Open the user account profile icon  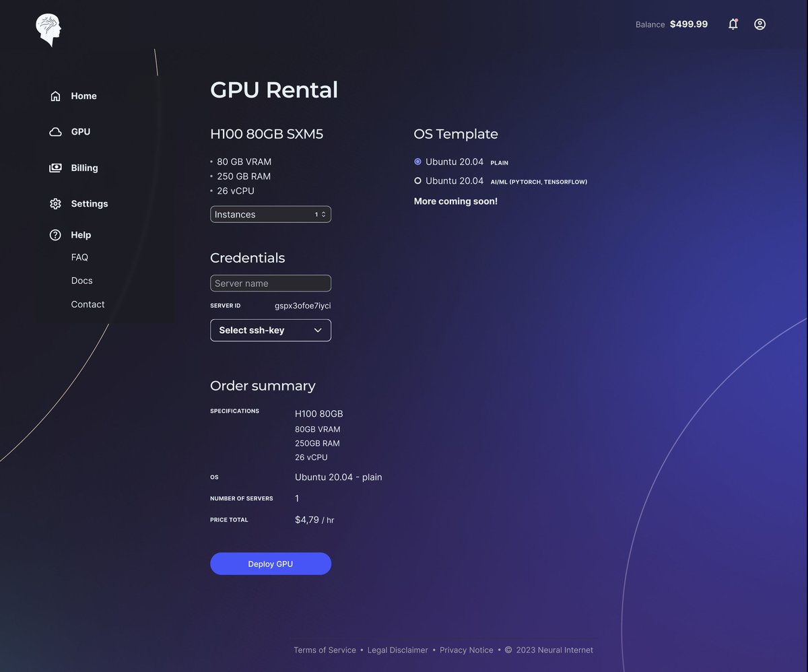click(x=760, y=24)
